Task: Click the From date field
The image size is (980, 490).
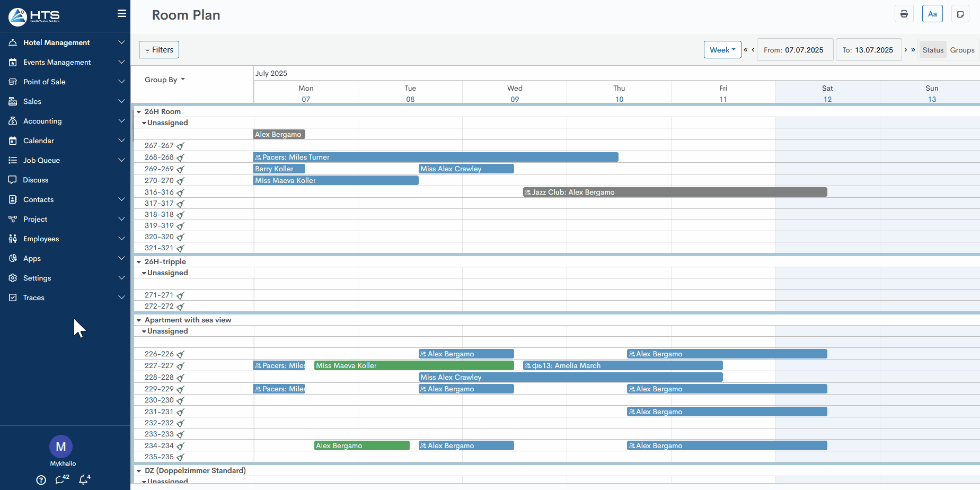Action: pyautogui.click(x=794, y=50)
